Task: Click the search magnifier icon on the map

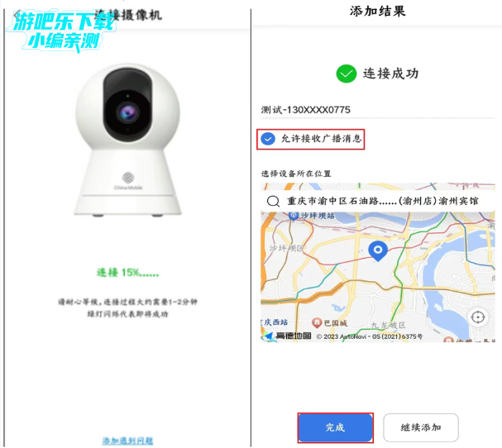Action: [x=273, y=202]
